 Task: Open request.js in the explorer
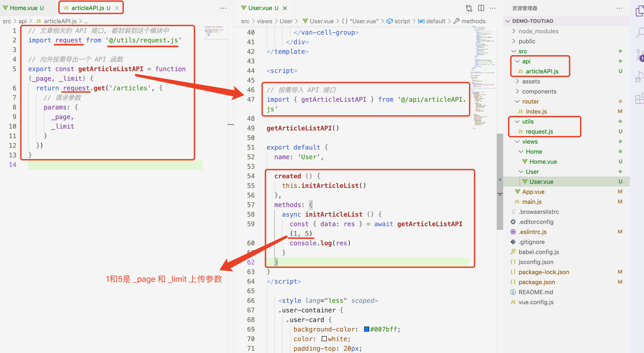[x=567, y=131]
